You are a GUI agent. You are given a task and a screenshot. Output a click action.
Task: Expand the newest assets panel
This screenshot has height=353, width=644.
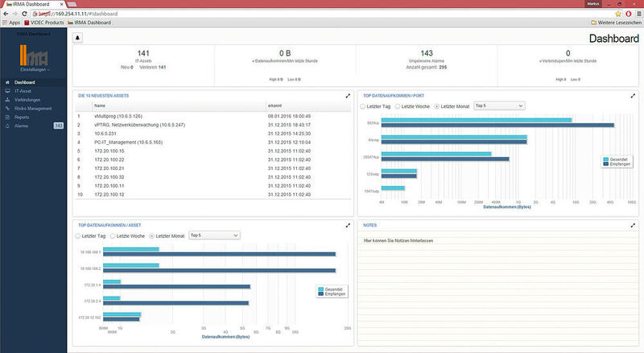point(348,96)
